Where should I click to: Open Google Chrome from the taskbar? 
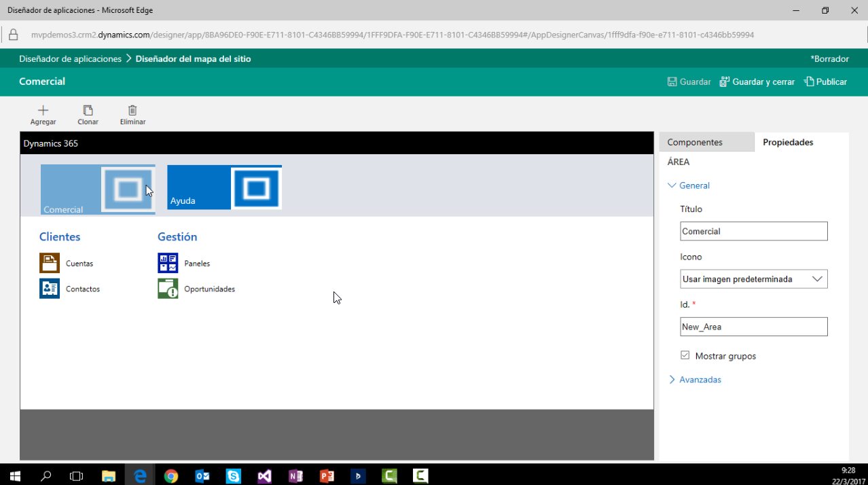pyautogui.click(x=171, y=476)
